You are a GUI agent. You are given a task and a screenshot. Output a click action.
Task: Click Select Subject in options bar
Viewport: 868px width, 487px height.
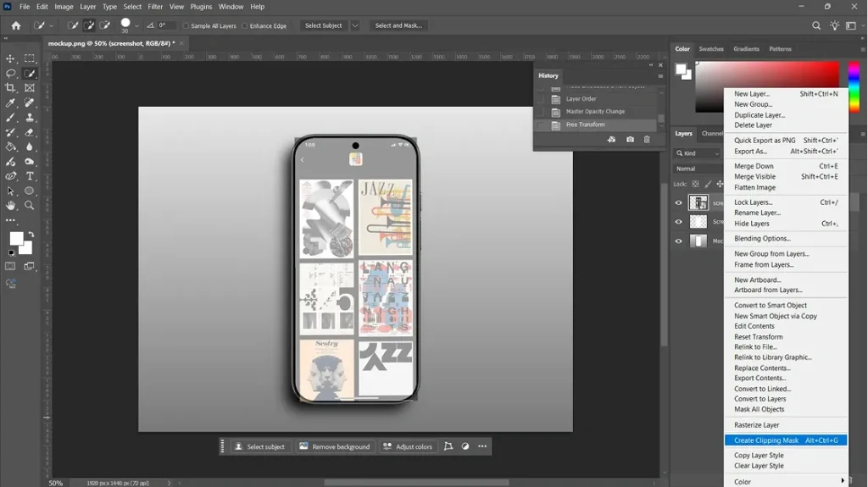point(323,25)
